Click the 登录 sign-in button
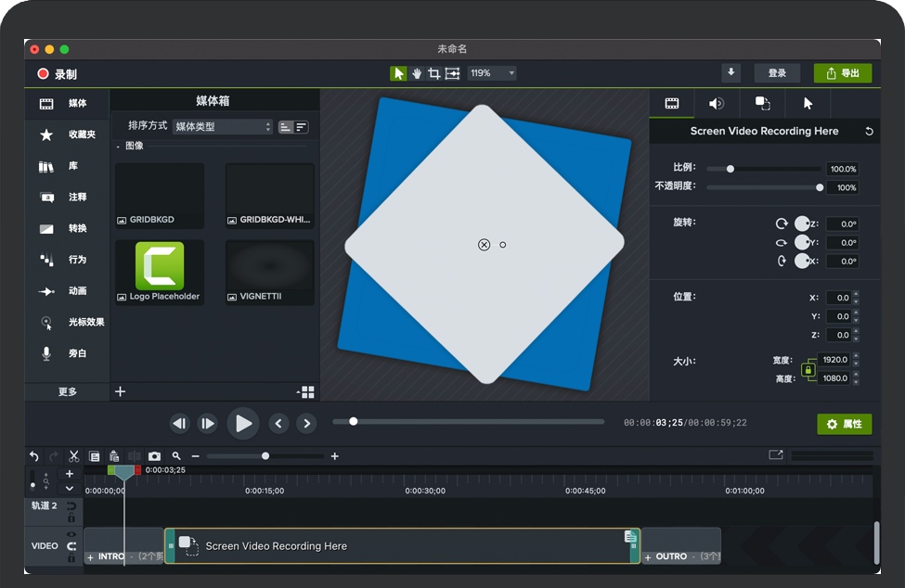 pyautogui.click(x=777, y=73)
